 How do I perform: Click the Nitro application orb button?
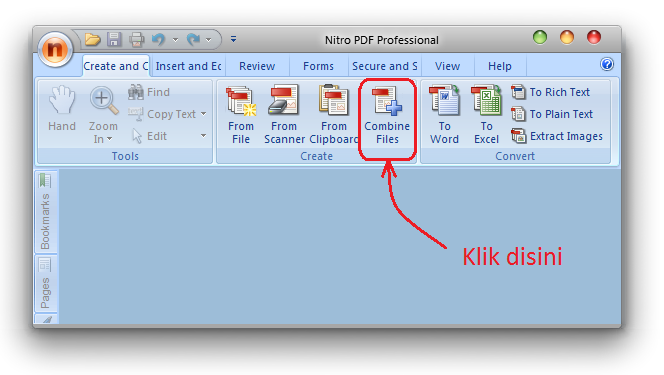pyautogui.click(x=55, y=50)
